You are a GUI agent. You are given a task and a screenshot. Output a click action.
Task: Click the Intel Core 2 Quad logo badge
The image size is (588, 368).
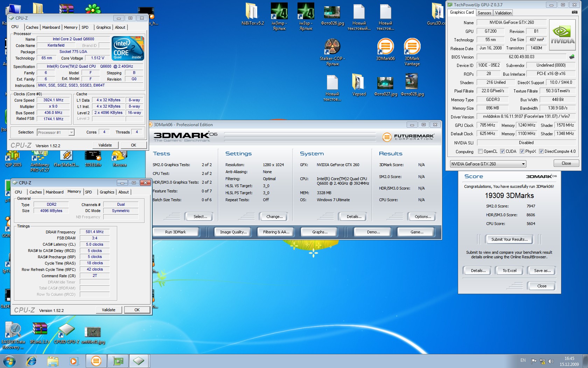pyautogui.click(x=128, y=48)
